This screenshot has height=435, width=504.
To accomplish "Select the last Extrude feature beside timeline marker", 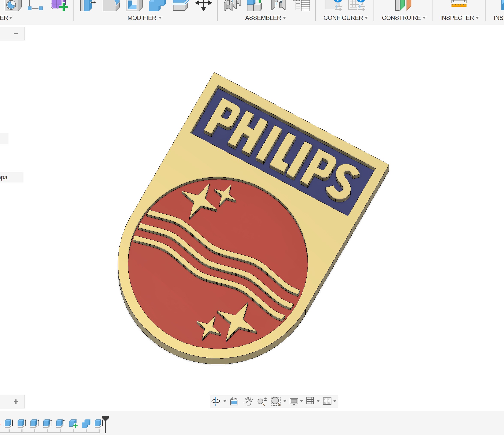I will [x=99, y=423].
